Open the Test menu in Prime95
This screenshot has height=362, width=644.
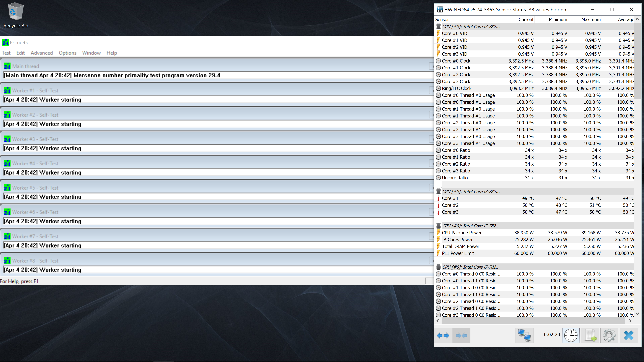click(6, 53)
